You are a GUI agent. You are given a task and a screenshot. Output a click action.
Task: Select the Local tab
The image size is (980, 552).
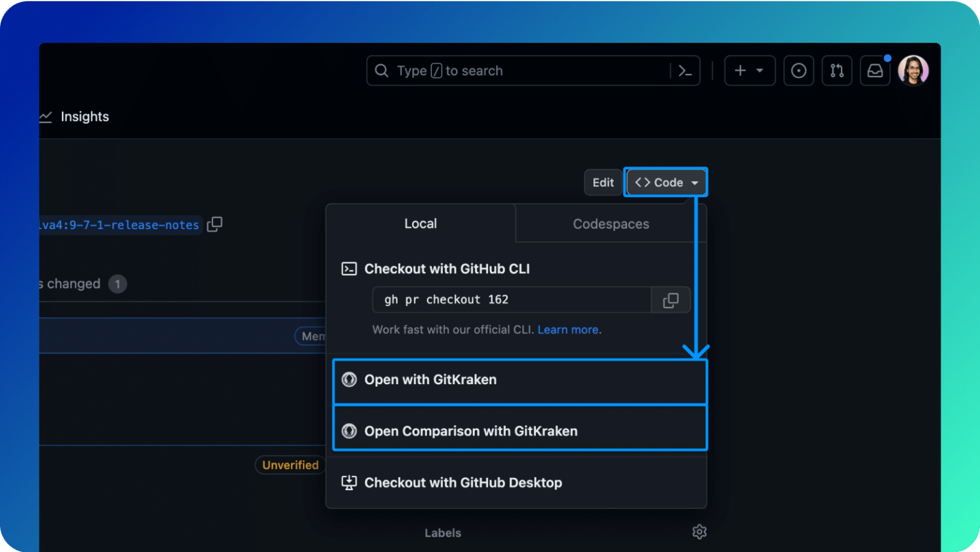[420, 224]
